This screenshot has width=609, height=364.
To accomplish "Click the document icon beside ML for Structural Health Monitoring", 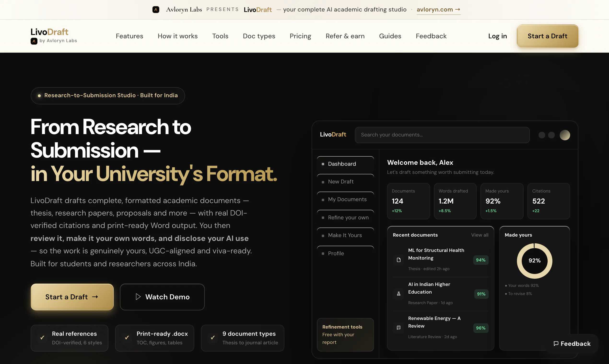I will pyautogui.click(x=398, y=260).
